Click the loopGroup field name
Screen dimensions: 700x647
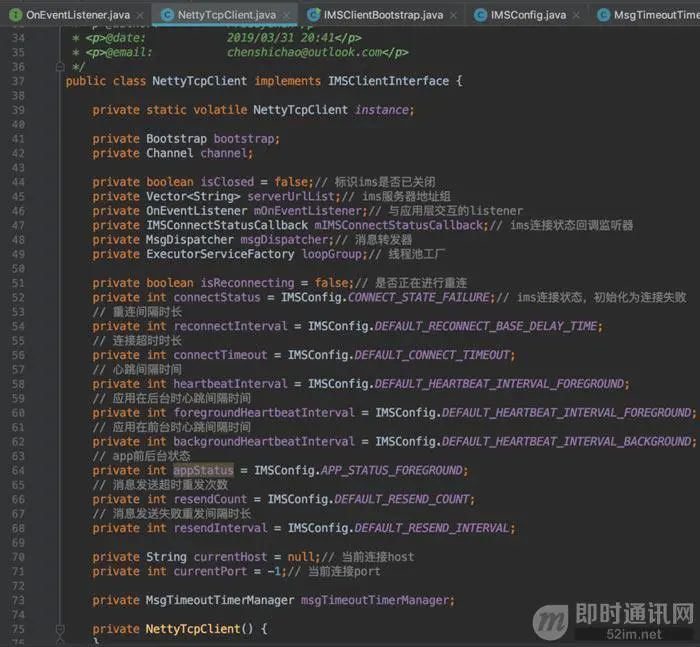coord(332,254)
